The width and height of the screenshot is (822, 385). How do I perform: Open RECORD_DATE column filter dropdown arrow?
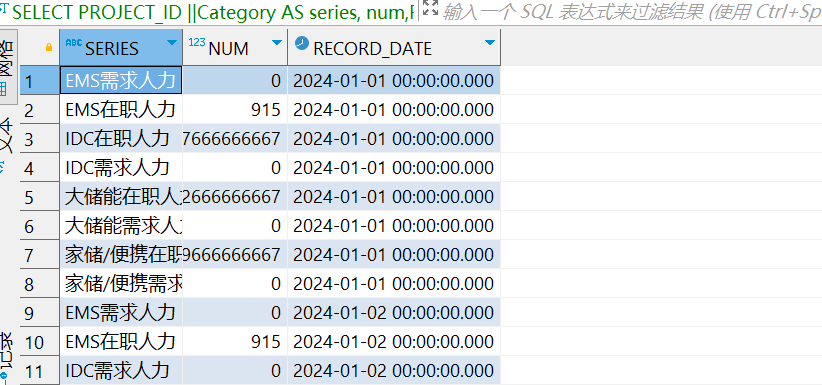(x=490, y=43)
